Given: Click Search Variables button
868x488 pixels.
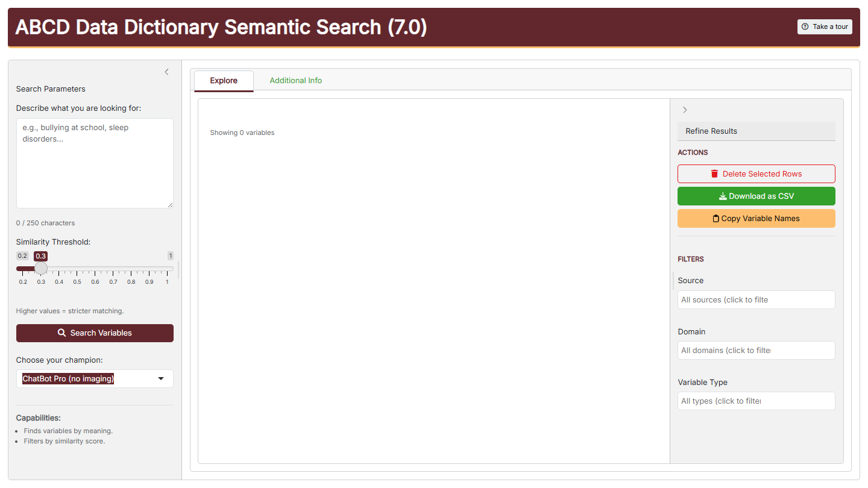Looking at the screenshot, I should point(95,333).
